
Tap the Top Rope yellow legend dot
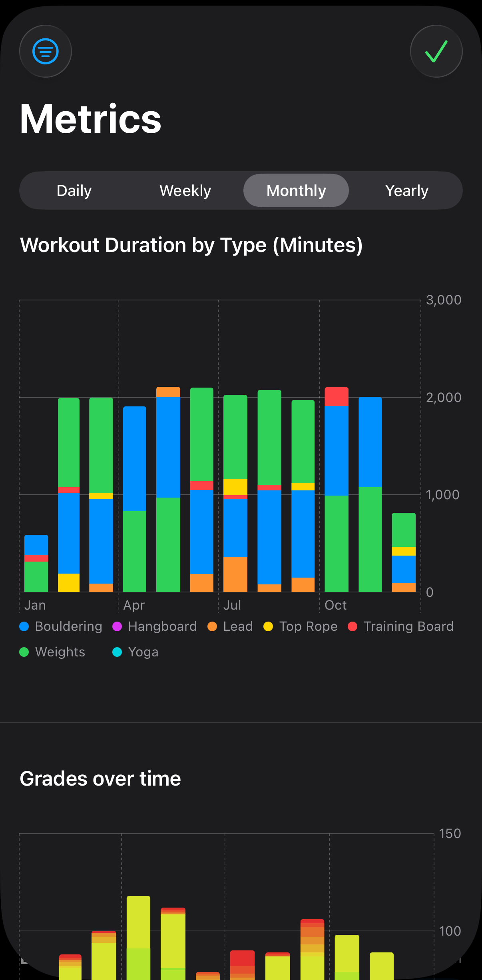(268, 626)
